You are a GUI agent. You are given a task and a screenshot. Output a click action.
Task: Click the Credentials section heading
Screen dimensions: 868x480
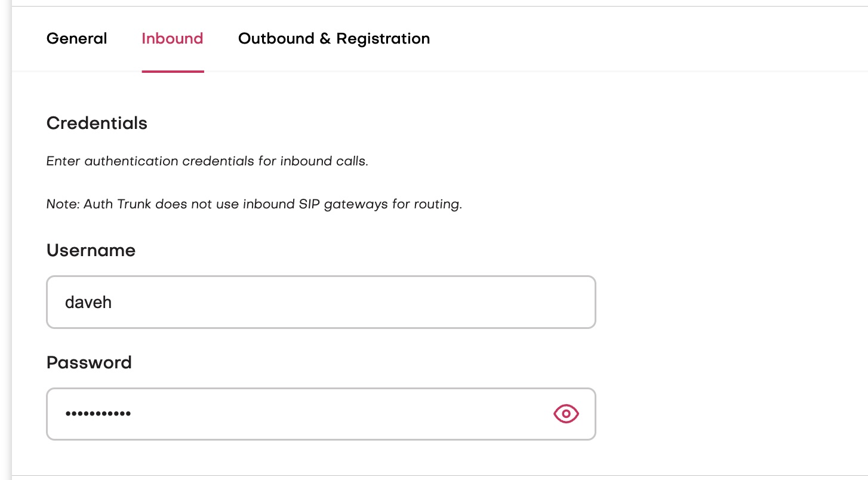pos(97,124)
